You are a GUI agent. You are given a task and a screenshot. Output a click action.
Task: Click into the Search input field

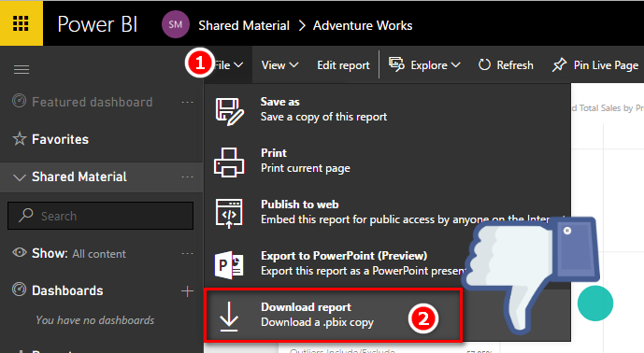click(100, 216)
